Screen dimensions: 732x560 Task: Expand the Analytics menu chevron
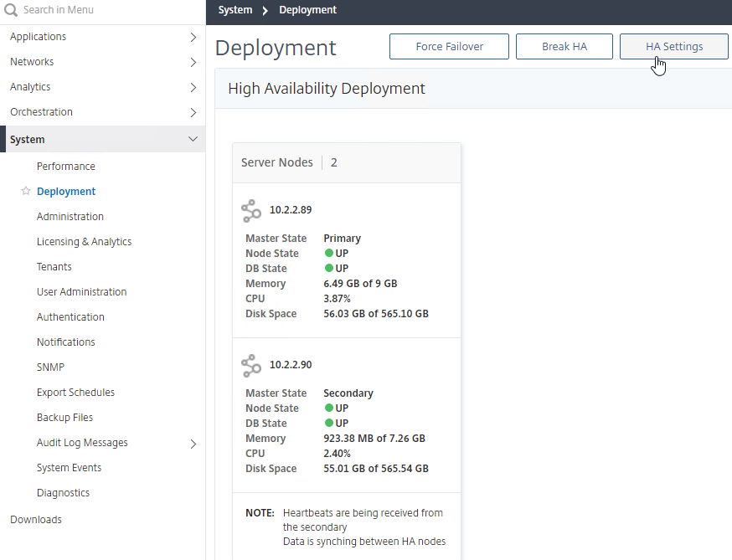193,87
